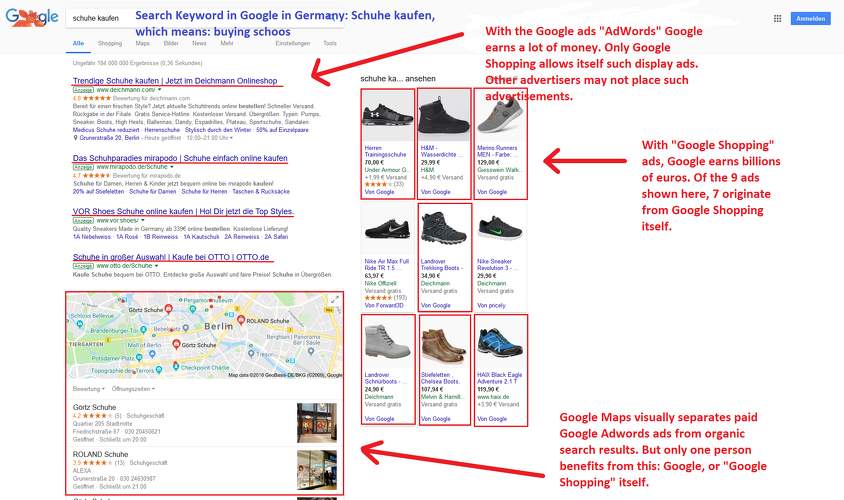This screenshot has height=500, width=844.
Task: Click the Görtz Schuhe pin near Mall of Berlin
Action: pos(176,344)
